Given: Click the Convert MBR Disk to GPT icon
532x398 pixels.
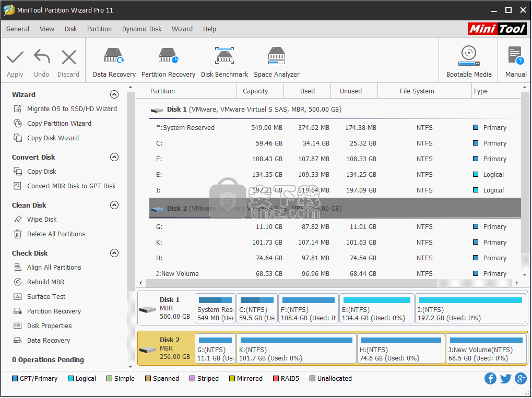Looking at the screenshot, I should [x=18, y=186].
